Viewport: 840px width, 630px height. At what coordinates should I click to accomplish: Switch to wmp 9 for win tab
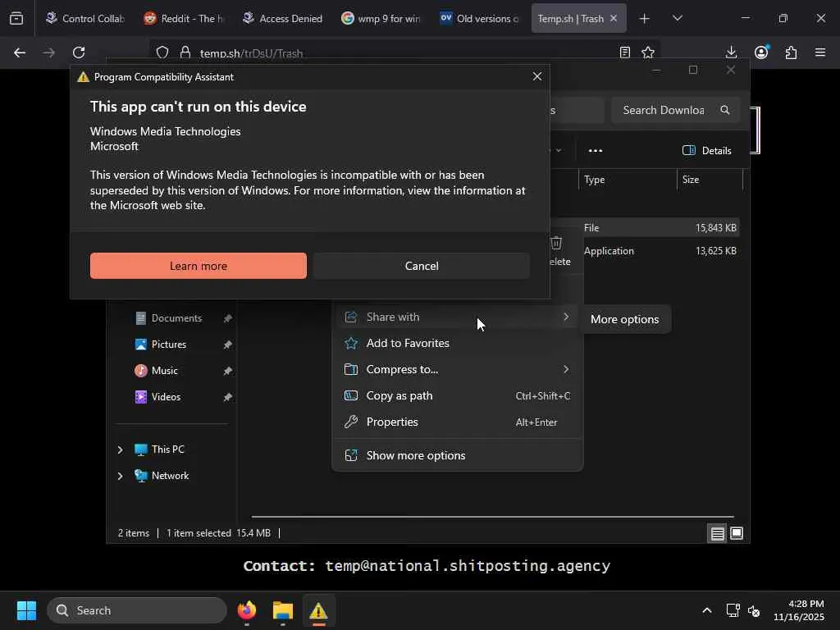[x=381, y=19]
